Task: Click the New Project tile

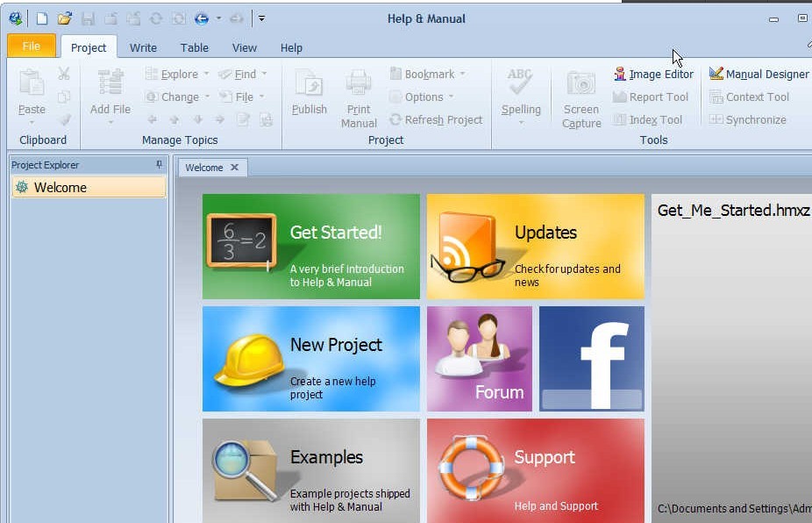Action: (x=311, y=359)
